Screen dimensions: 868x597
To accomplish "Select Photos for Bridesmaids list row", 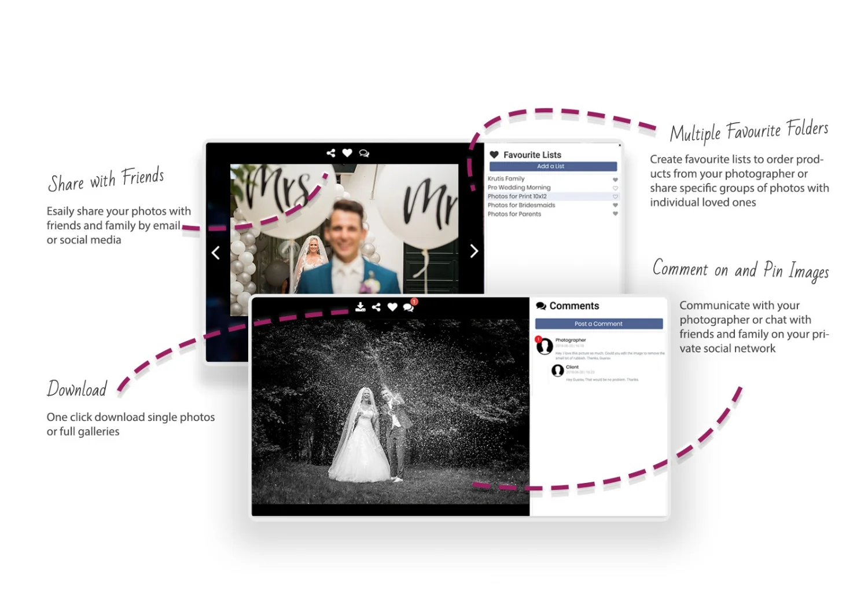I will pos(553,205).
